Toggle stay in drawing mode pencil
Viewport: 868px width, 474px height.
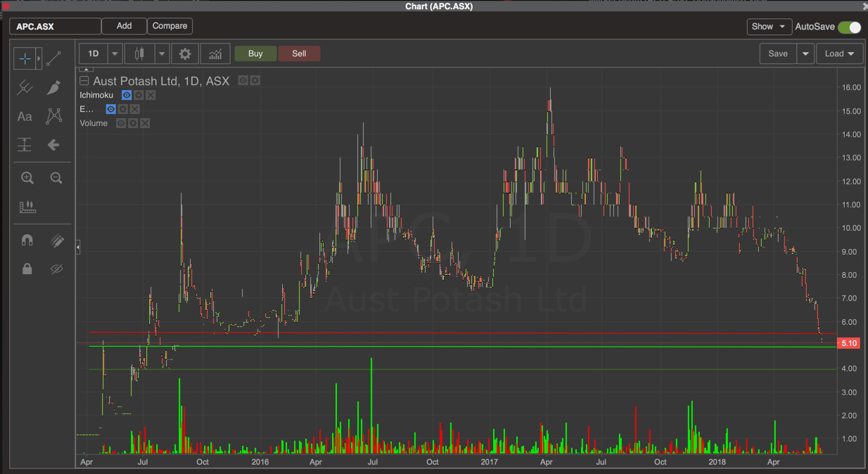tap(56, 241)
